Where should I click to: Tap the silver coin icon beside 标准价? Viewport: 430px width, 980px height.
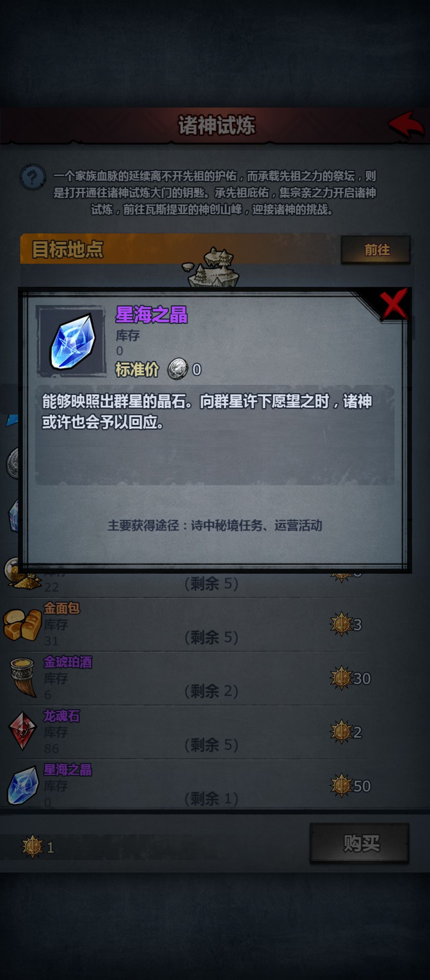coord(178,369)
